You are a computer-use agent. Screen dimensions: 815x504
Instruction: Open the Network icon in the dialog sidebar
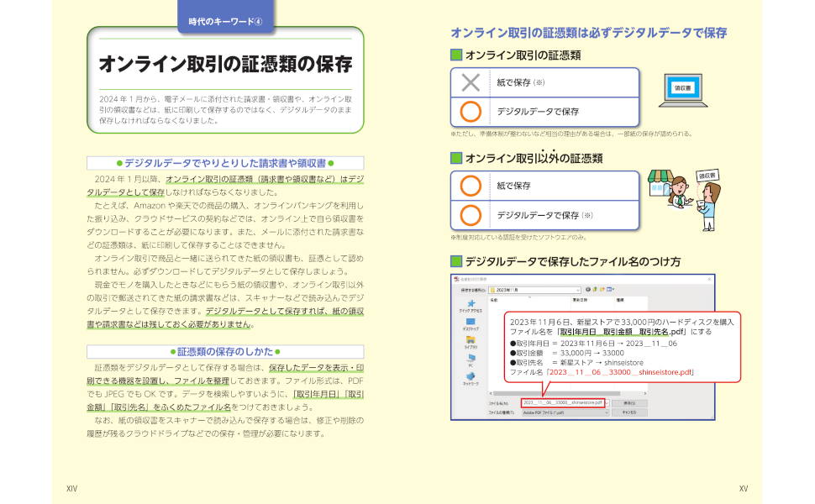(x=471, y=376)
